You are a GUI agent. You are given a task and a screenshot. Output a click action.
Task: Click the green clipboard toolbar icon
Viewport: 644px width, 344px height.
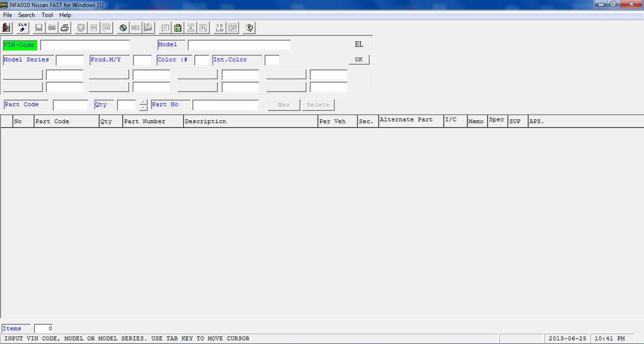pyautogui.click(x=178, y=28)
